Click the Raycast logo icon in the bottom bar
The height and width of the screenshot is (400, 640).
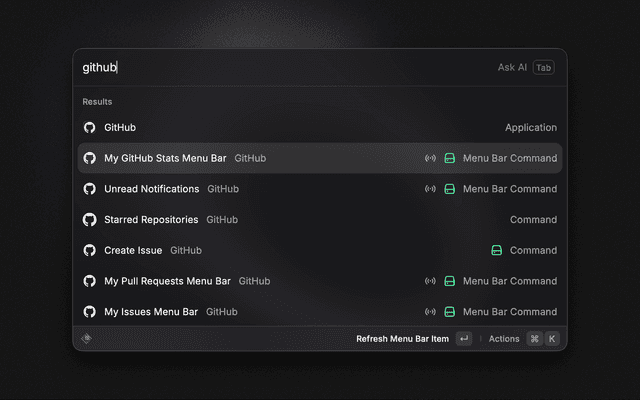pyautogui.click(x=87, y=338)
